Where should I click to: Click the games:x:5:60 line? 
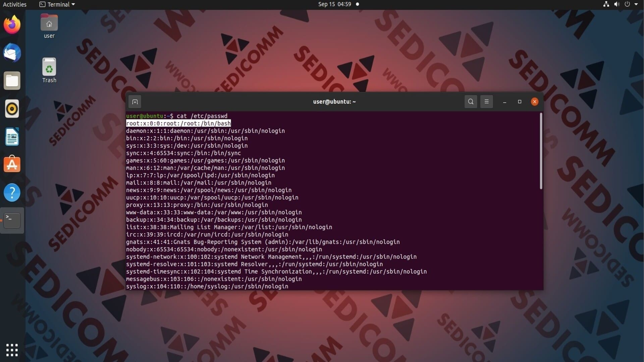click(x=205, y=161)
